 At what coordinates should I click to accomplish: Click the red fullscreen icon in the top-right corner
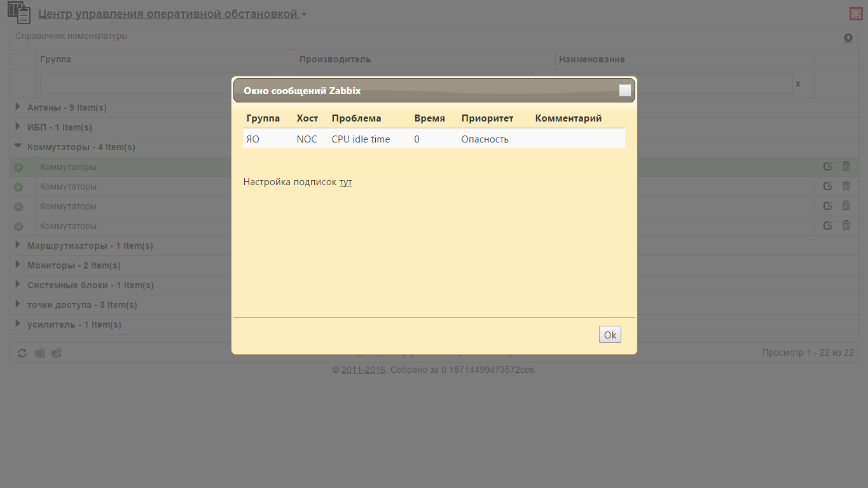point(855,13)
